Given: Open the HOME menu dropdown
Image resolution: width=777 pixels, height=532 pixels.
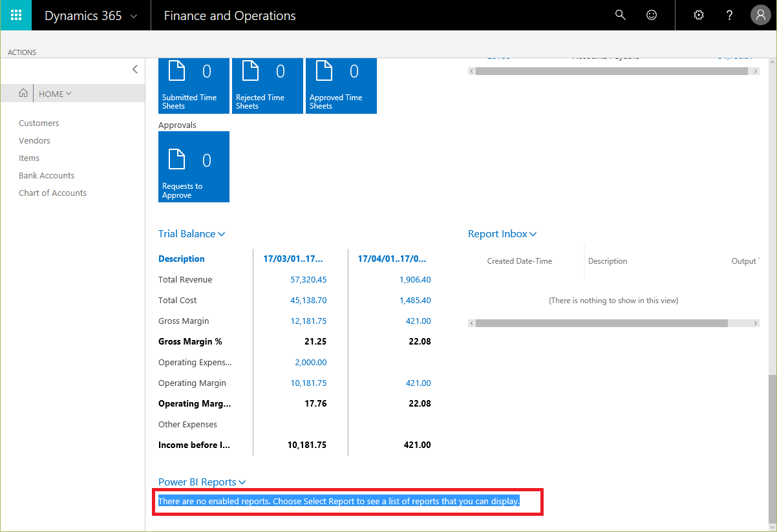Looking at the screenshot, I should click(55, 94).
